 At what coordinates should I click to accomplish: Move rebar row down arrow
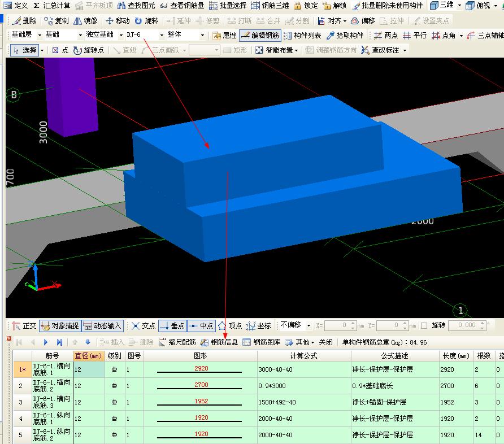[88, 342]
